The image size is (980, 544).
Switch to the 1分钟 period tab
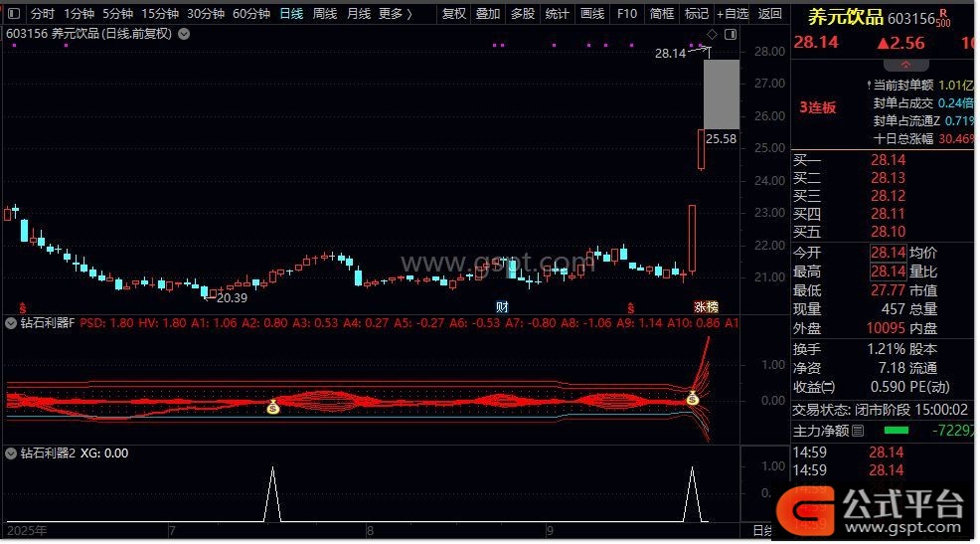[79, 13]
